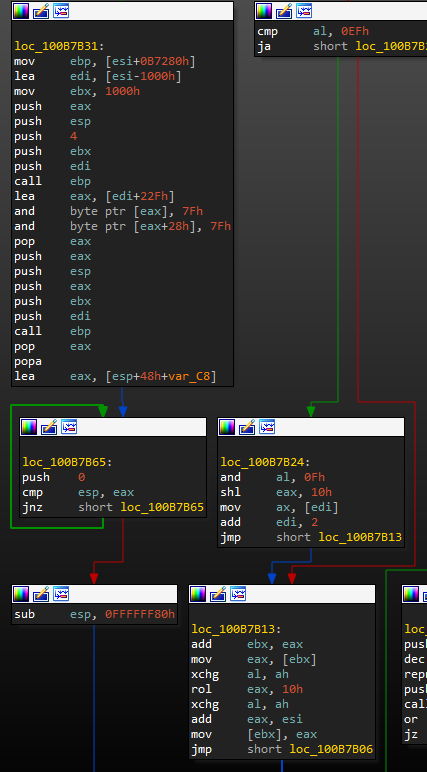Select the loc_100B7B65: label line
The height and width of the screenshot is (772, 427).
point(67,462)
